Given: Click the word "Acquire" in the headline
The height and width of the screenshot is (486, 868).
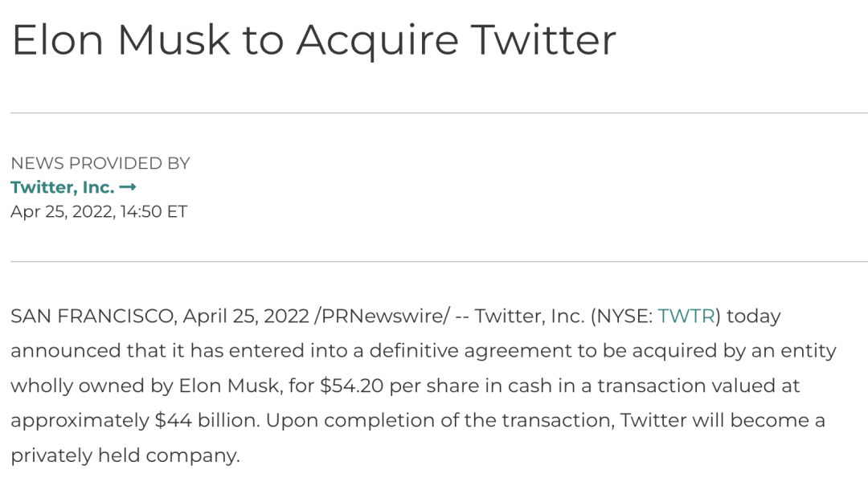Looking at the screenshot, I should (375, 39).
